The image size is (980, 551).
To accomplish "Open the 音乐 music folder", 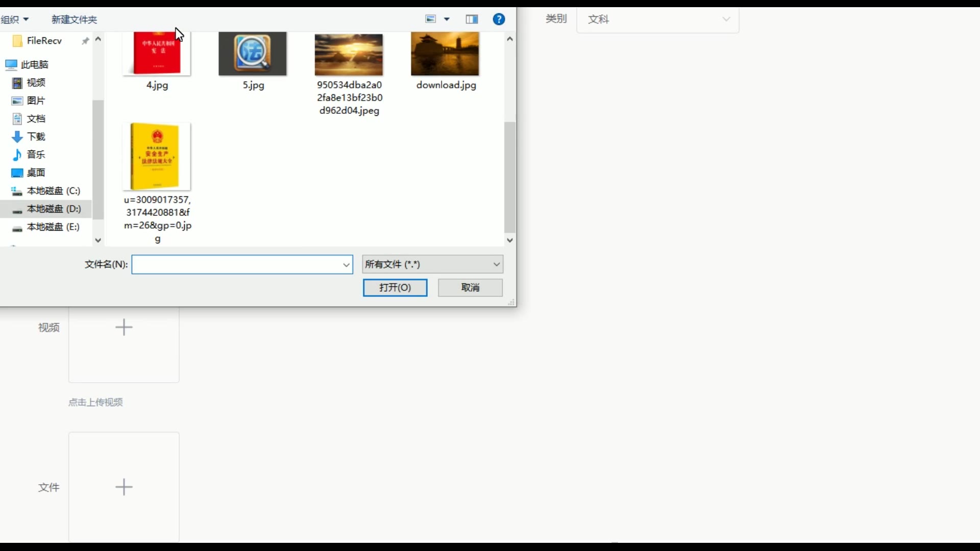I will [x=36, y=155].
